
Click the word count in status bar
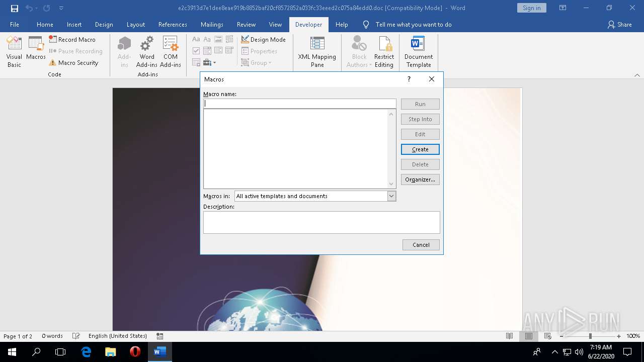coord(52,336)
